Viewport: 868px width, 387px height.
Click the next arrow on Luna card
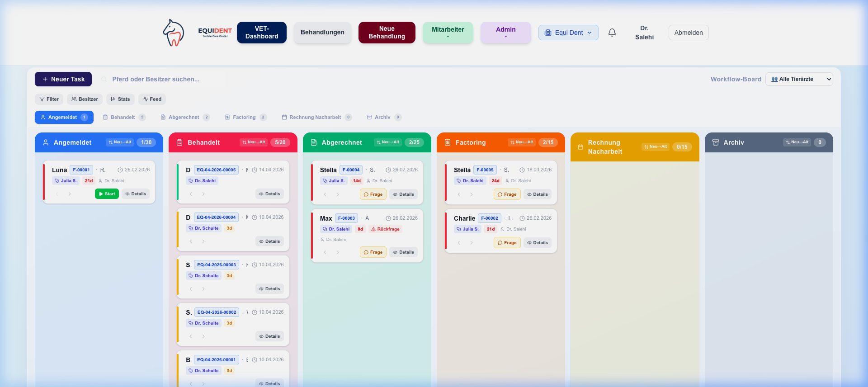pos(70,194)
